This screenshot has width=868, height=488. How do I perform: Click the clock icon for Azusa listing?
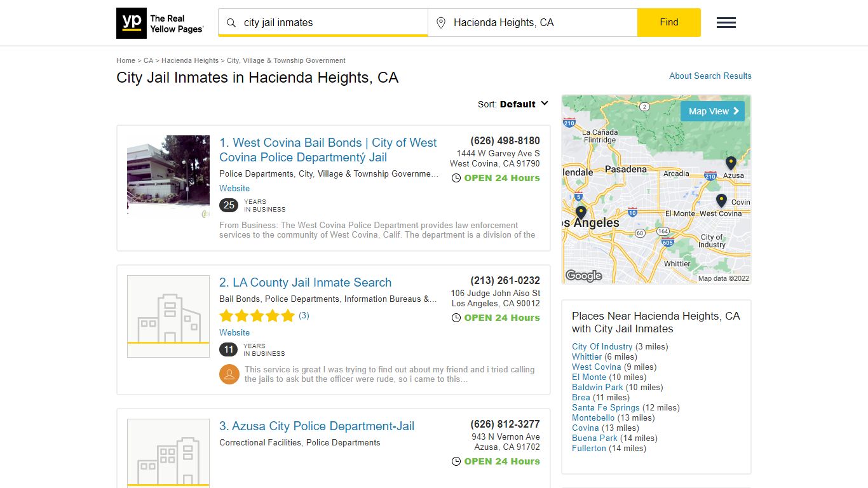[x=456, y=461]
